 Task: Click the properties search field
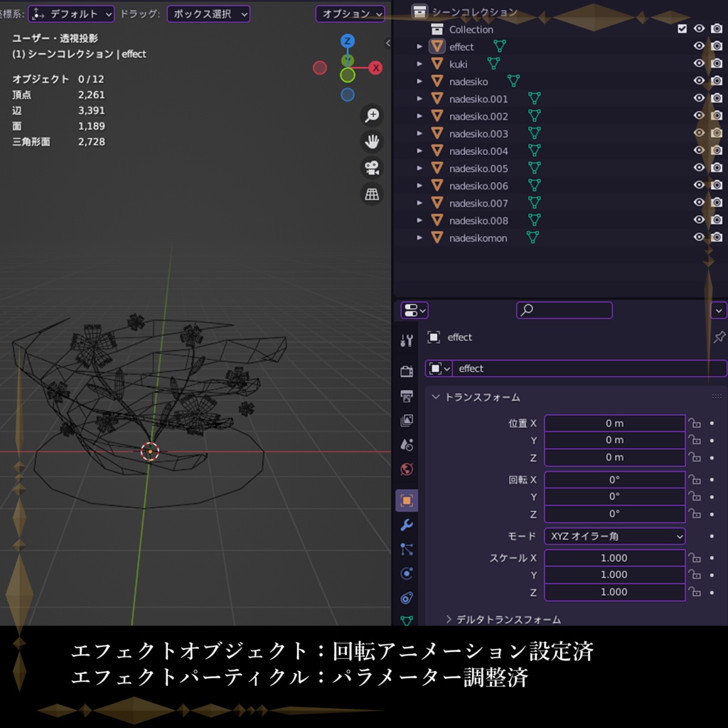pos(564,310)
